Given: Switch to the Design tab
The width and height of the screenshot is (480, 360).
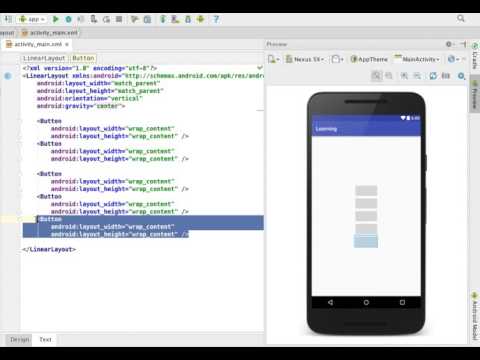Looking at the screenshot, I should tap(19, 339).
